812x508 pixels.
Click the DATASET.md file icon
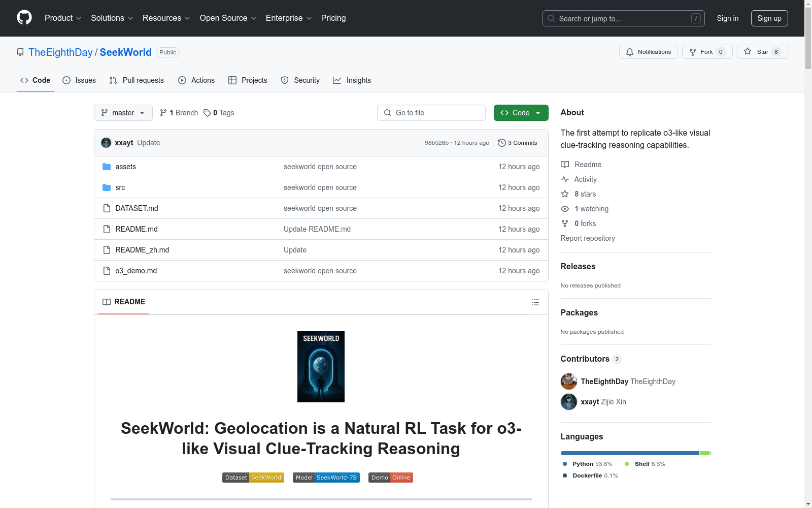click(107, 208)
